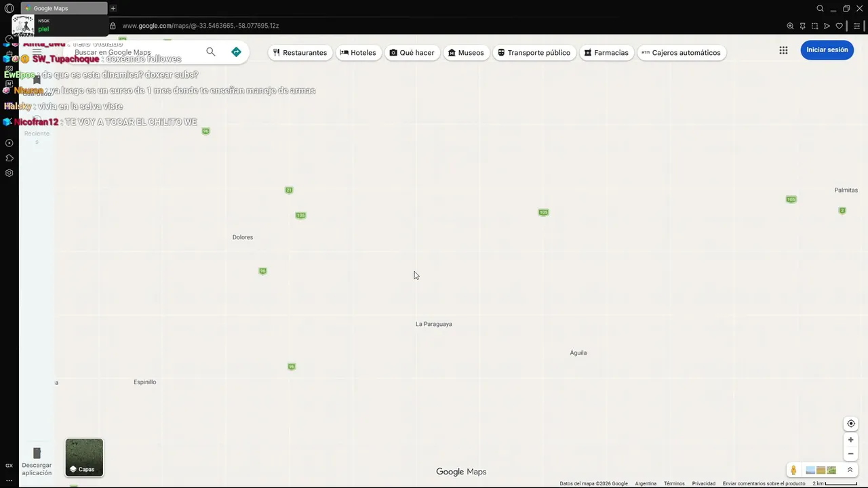Select the Cajeros automáticos chip
The image size is (868, 488).
681,52
